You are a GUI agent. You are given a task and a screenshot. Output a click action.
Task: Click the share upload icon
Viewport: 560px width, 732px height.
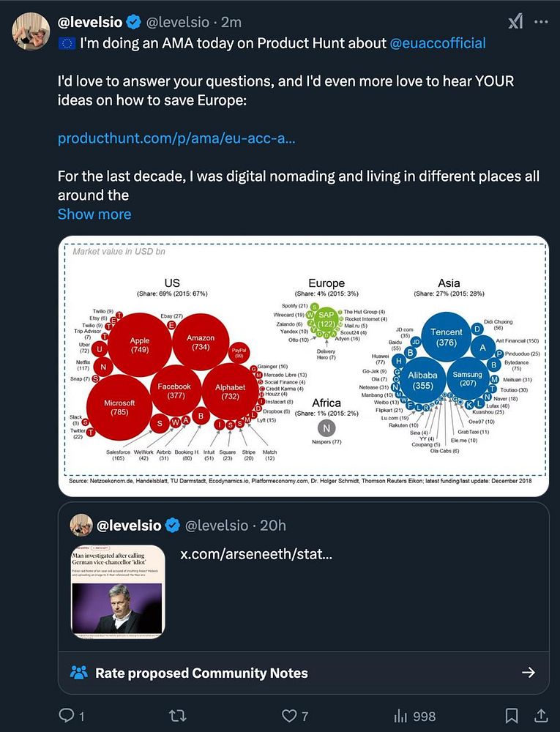(x=541, y=715)
